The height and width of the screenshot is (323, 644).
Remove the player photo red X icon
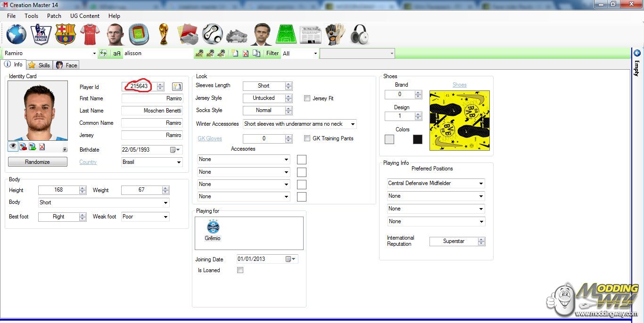[42, 146]
